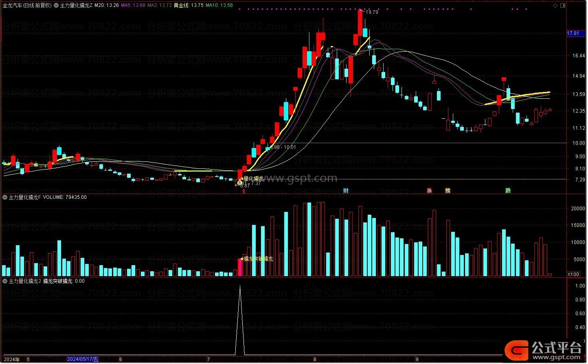Click the 9.96 - 10.01 gap annotation
Viewport: 588px width, 364px height.
click(x=283, y=147)
